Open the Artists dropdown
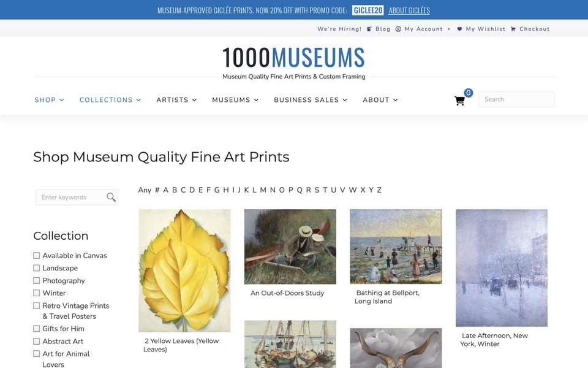The image size is (588, 368). pyautogui.click(x=176, y=100)
